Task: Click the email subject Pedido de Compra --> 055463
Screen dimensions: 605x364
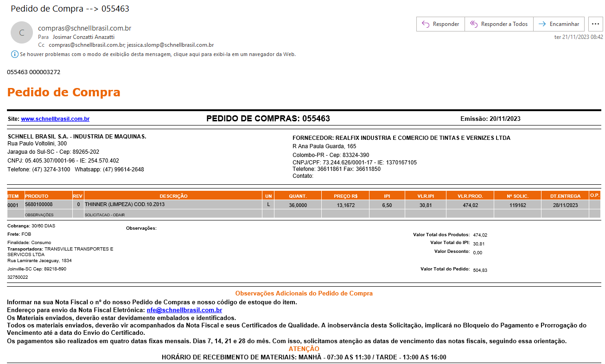Action: [x=70, y=9]
